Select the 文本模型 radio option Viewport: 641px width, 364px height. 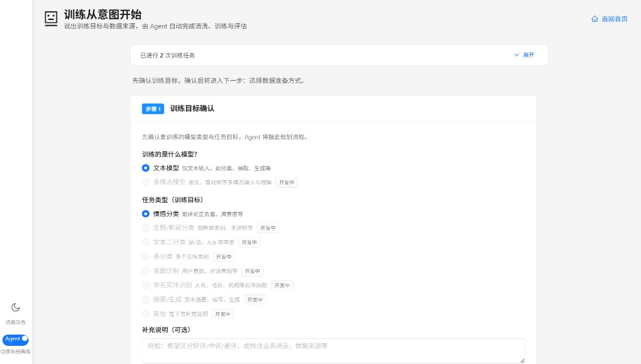tap(145, 168)
